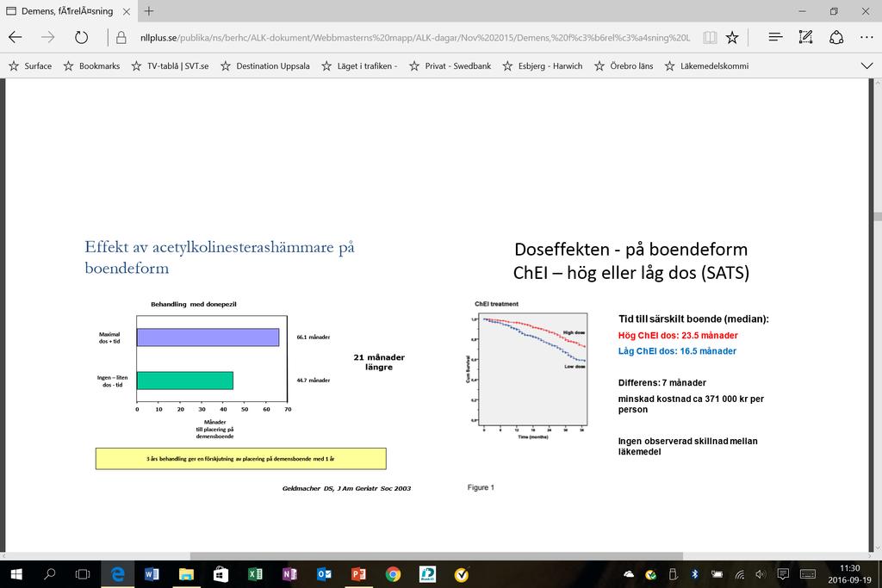Open Reading view book icon

pyautogui.click(x=710, y=38)
